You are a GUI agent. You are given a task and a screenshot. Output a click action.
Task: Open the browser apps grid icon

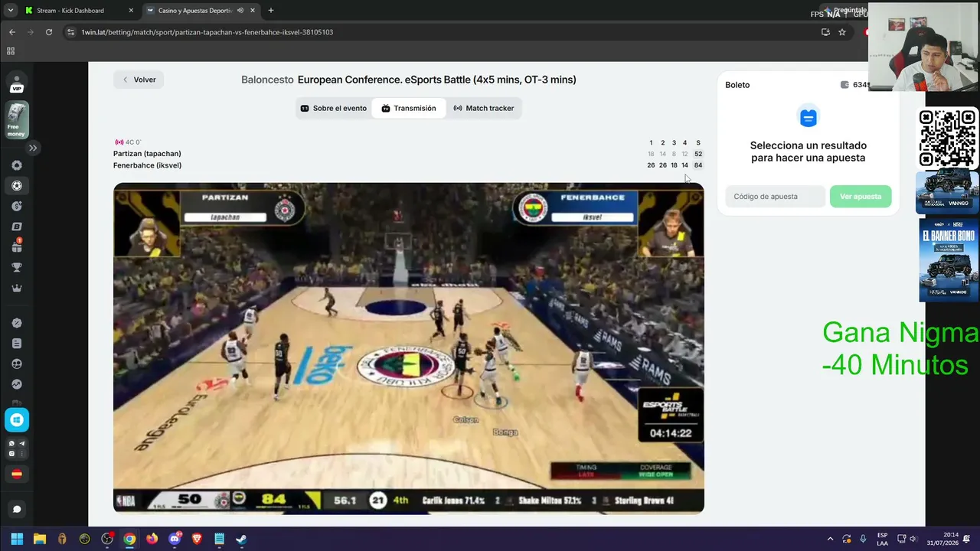tap(11, 51)
